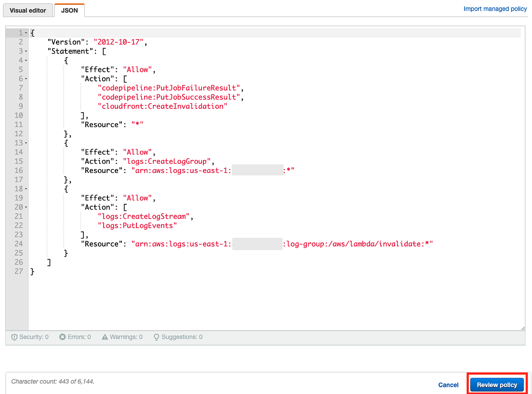Click the Review policy button

click(496, 384)
